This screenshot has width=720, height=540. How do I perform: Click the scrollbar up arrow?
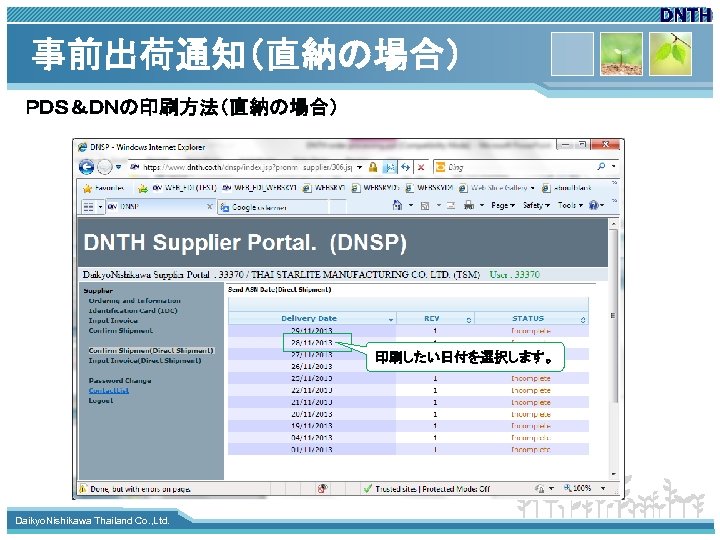(613, 224)
